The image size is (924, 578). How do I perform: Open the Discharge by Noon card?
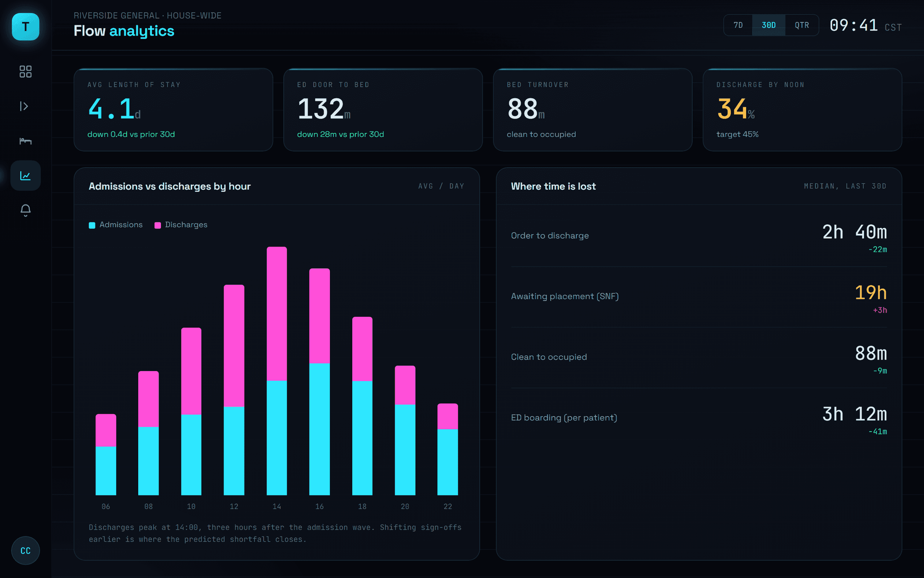(x=802, y=110)
